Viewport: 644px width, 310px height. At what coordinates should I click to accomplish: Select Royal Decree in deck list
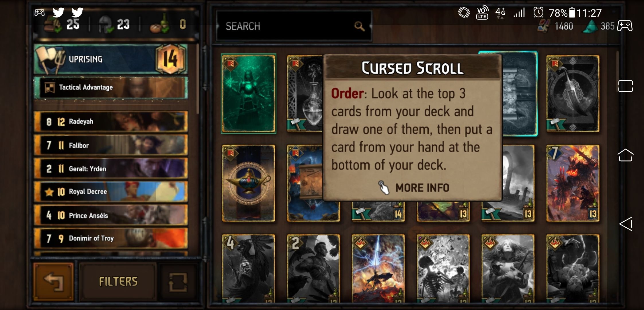click(111, 192)
